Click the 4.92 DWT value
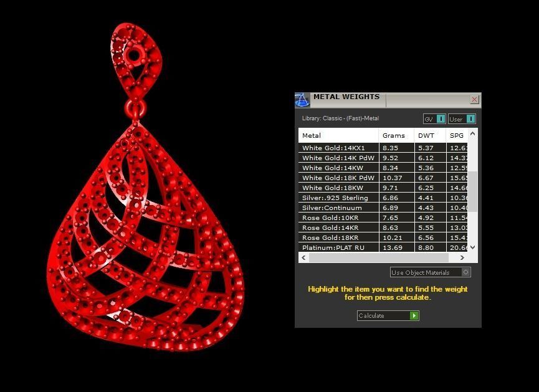 426,218
